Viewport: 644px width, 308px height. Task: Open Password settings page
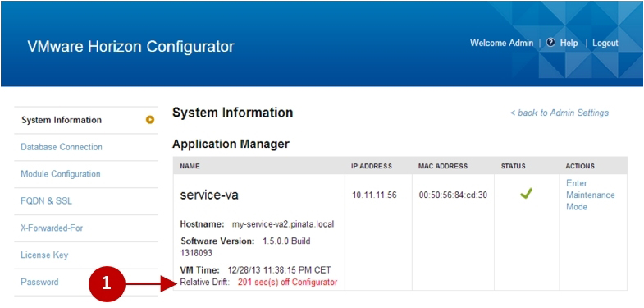39,282
